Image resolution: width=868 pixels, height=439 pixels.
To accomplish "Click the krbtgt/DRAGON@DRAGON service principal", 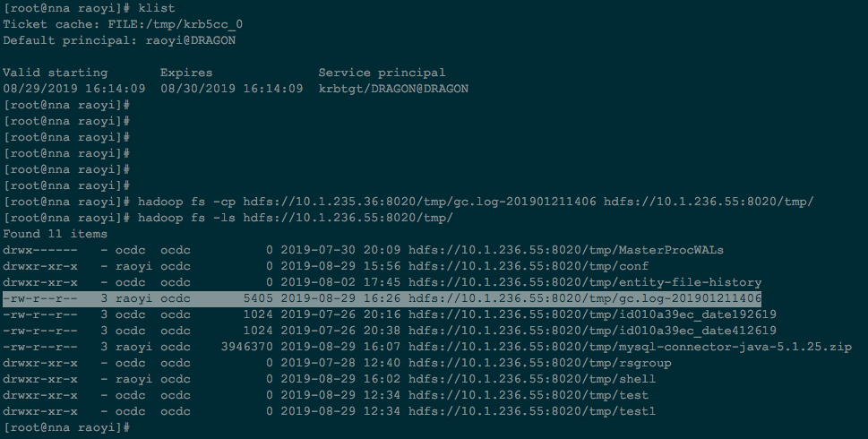I will [x=393, y=89].
